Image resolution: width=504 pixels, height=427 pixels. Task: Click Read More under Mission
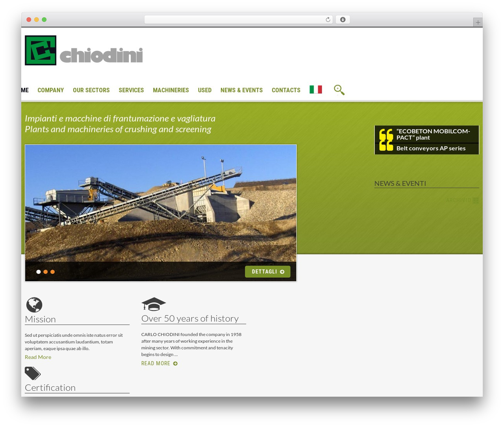coord(38,357)
